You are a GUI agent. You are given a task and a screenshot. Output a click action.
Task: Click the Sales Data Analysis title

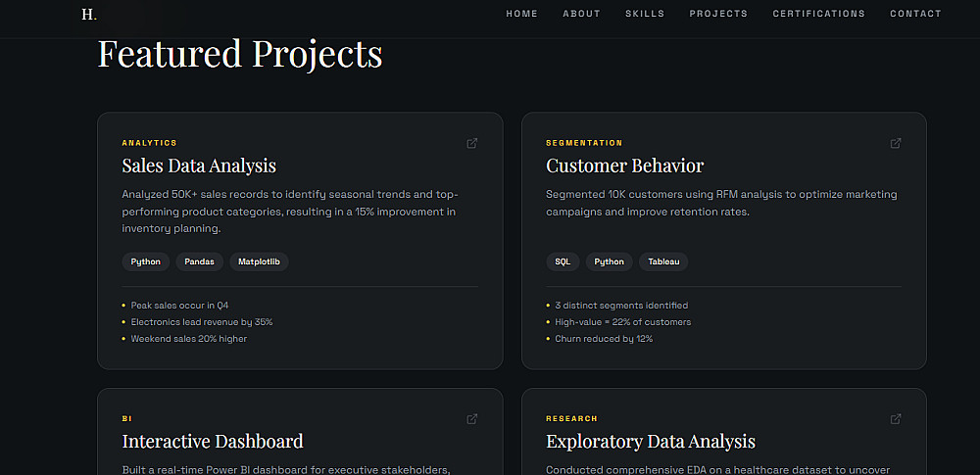(x=199, y=166)
